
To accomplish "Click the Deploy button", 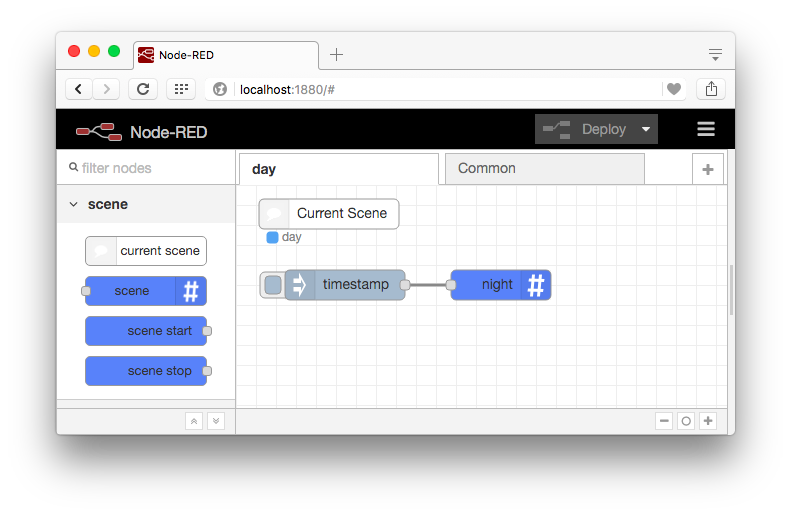I will (x=586, y=129).
